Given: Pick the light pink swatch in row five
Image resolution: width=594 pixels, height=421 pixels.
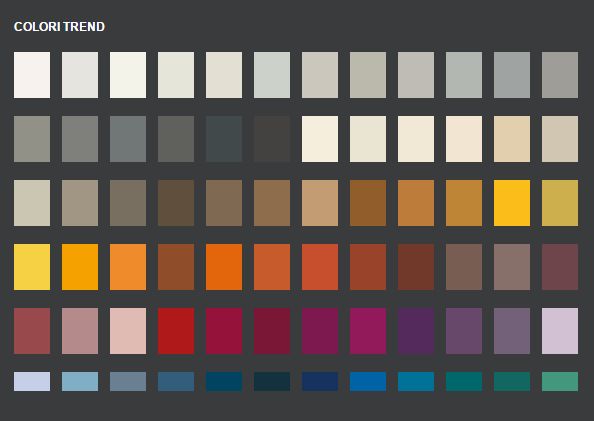Looking at the screenshot, I should point(128,331).
